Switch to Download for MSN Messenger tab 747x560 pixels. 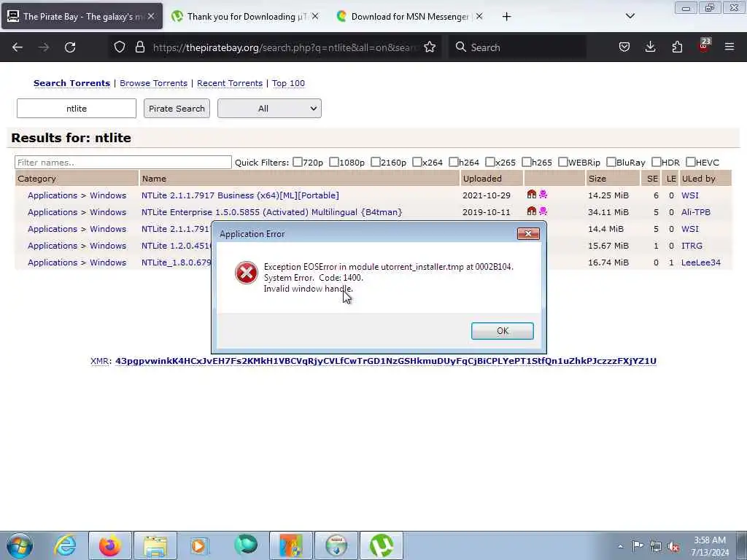(410, 17)
